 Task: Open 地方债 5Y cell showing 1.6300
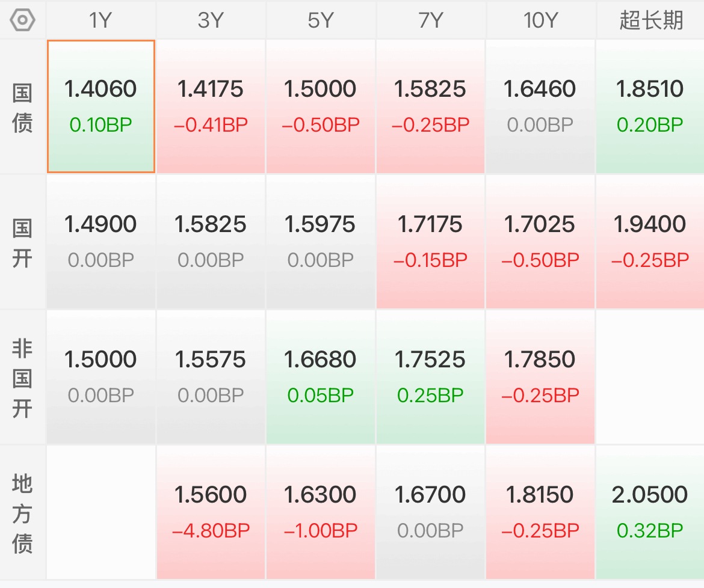click(321, 513)
